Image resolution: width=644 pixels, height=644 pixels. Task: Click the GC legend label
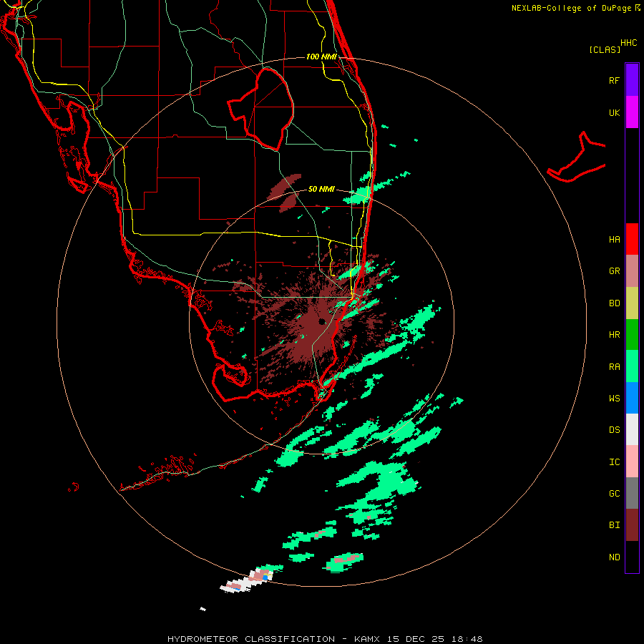pyautogui.click(x=614, y=493)
